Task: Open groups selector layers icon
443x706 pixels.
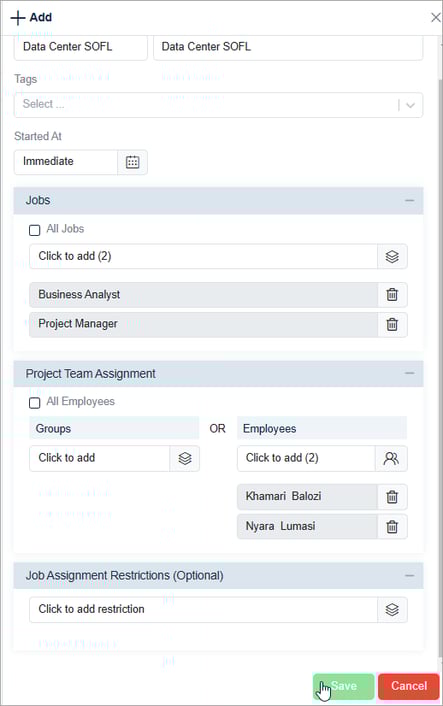Action: coord(185,459)
